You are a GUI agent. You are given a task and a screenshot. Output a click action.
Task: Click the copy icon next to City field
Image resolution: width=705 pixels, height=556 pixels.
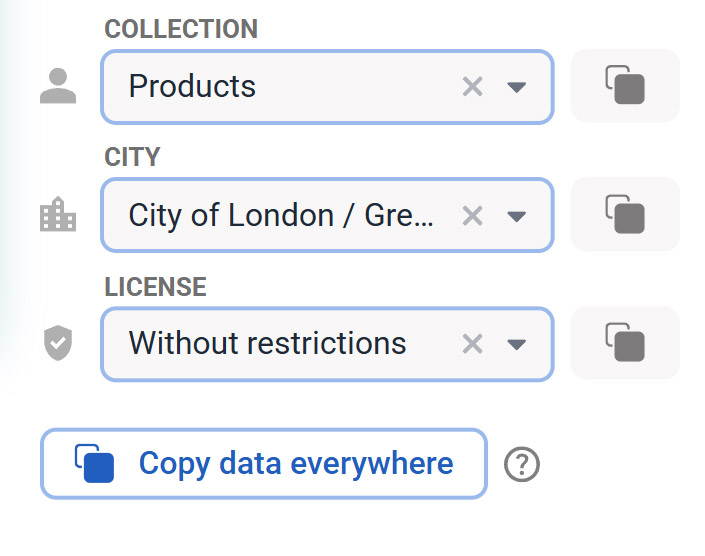[x=625, y=214]
